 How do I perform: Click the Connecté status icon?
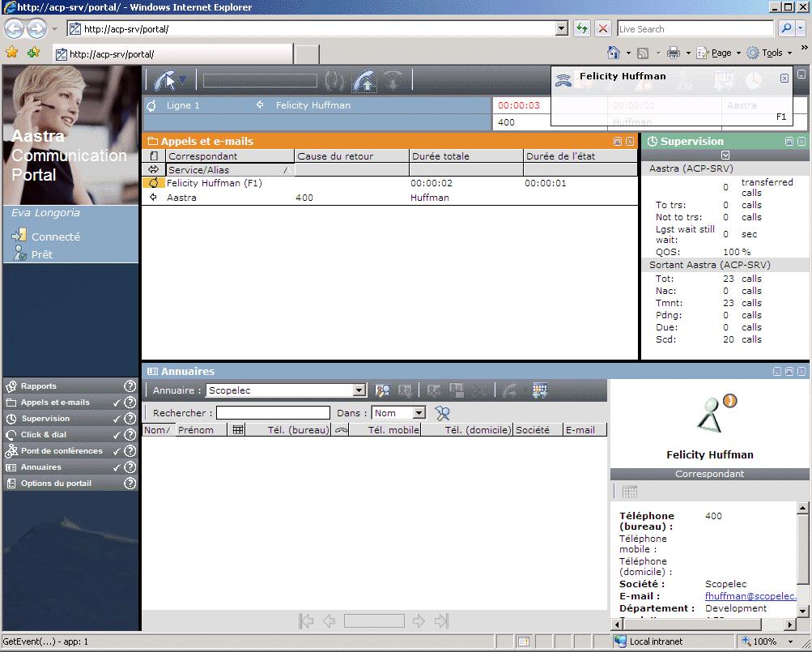click(19, 236)
